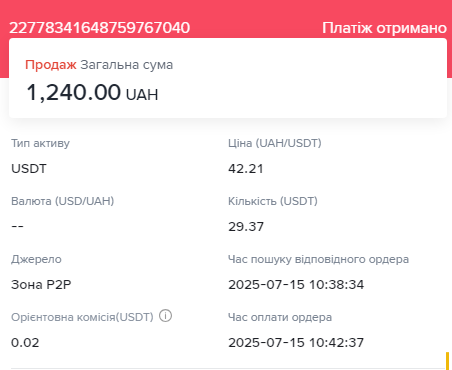Click the Кількість (USDT) label
The image size is (452, 370).
click(273, 201)
